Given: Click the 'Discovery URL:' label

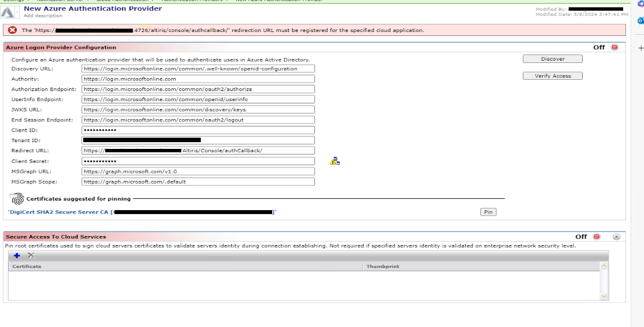Looking at the screenshot, I should tap(33, 69).
